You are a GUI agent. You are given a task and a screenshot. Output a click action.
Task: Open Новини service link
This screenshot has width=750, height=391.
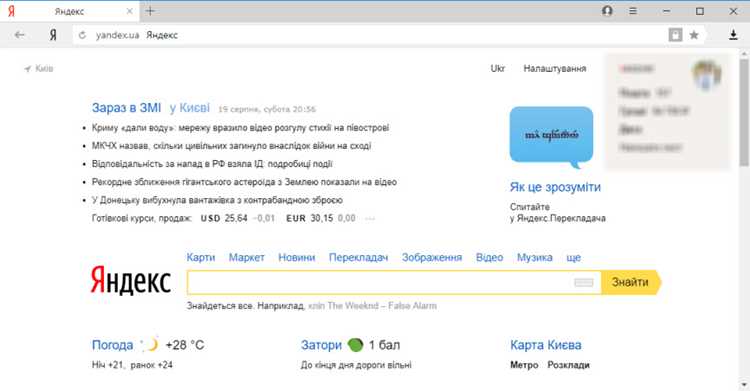pyautogui.click(x=297, y=257)
